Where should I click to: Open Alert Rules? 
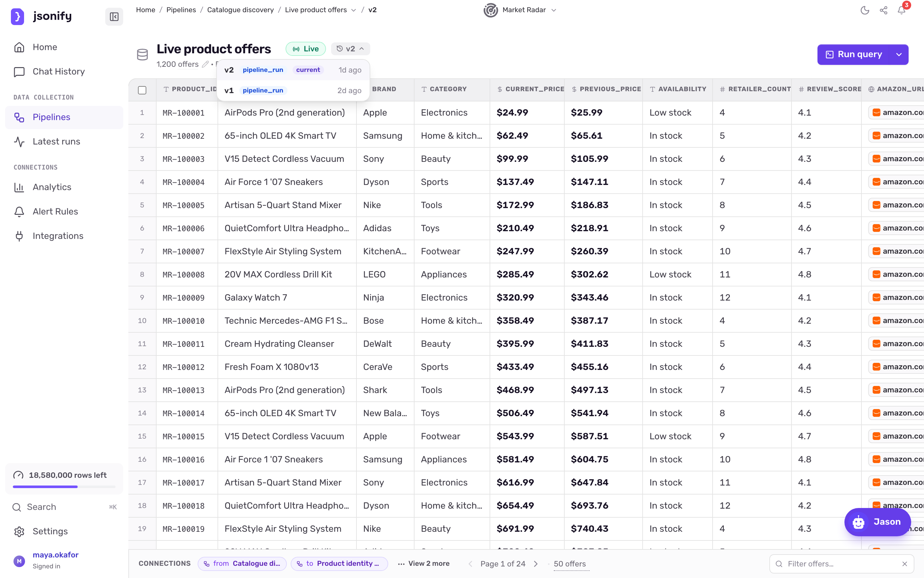64,211
